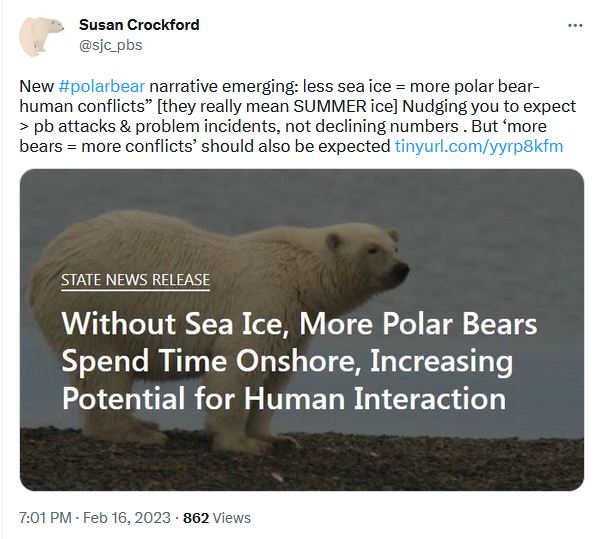Click the STATE NEWS RELEASE label
Screen dimensions: 600x539
(135, 279)
